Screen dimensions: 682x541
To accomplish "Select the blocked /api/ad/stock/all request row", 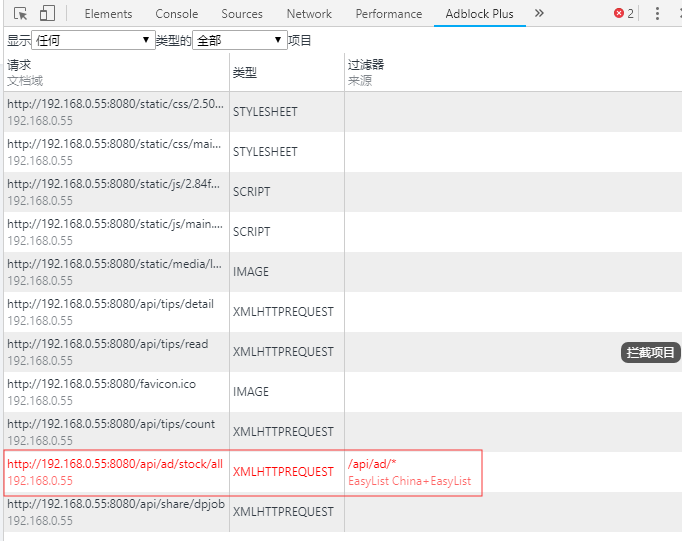I will (x=115, y=472).
